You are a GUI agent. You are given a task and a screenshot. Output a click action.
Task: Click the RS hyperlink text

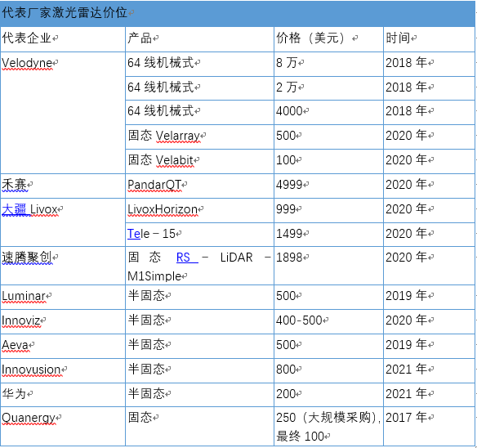click(x=184, y=258)
